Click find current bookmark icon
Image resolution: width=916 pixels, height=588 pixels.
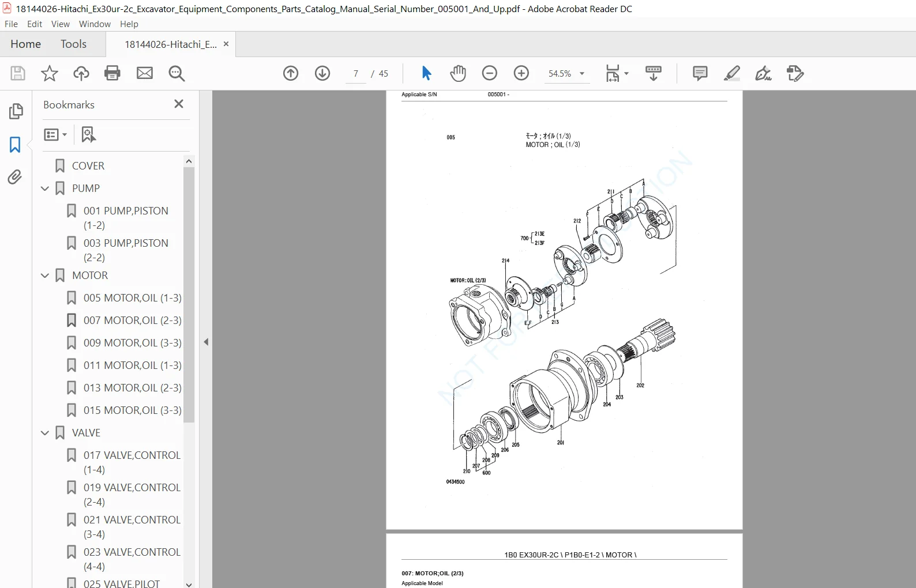88,134
